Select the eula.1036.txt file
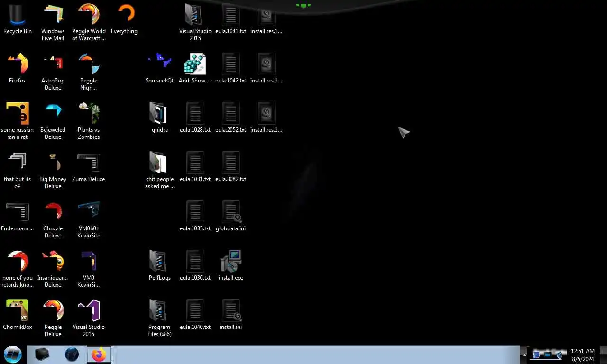The width and height of the screenshot is (607, 364). pyautogui.click(x=195, y=266)
